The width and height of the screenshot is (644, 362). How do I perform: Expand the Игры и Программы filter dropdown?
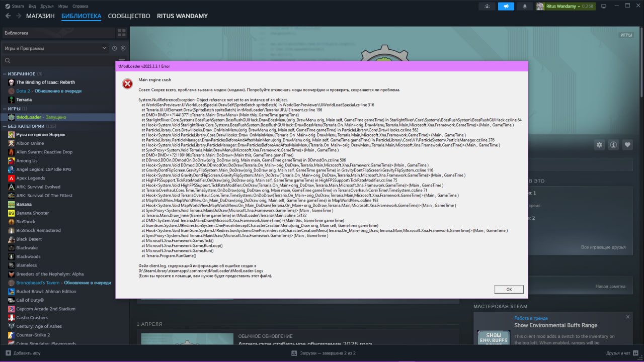(x=55, y=48)
